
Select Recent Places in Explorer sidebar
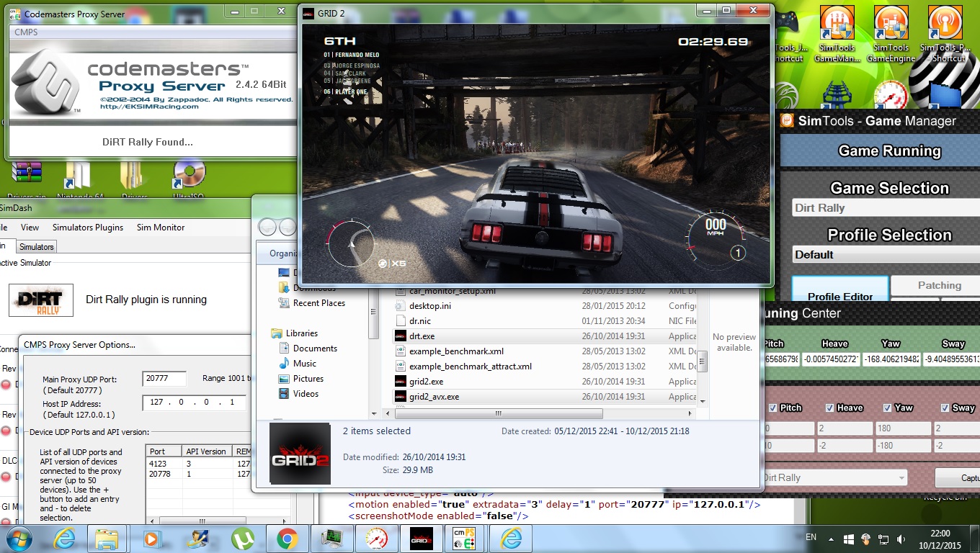click(311, 303)
